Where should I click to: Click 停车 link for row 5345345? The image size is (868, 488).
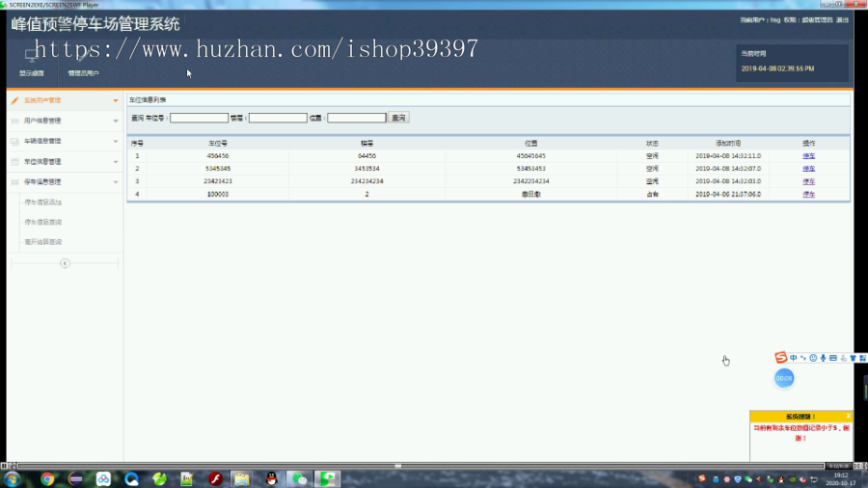[x=809, y=169]
